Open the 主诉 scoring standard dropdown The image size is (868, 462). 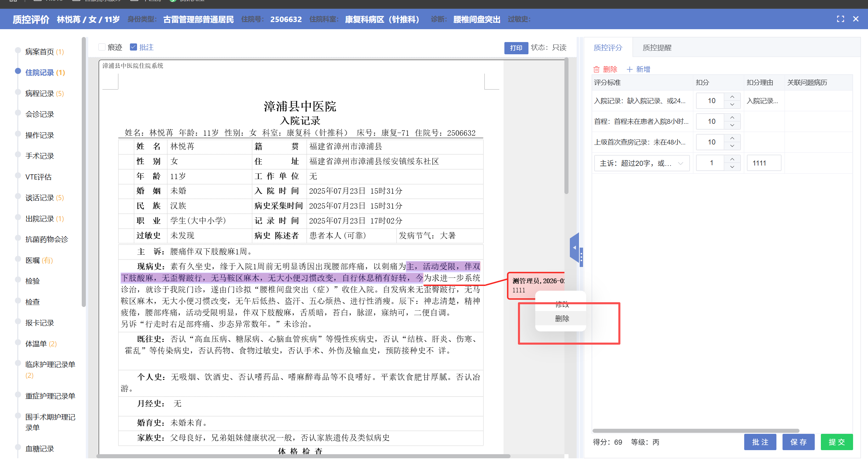[641, 163]
